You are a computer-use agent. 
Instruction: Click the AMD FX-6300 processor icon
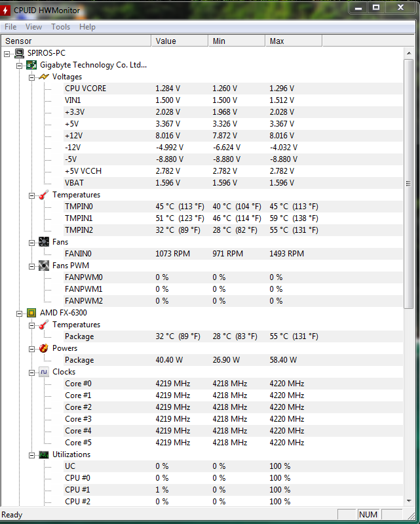coord(31,313)
